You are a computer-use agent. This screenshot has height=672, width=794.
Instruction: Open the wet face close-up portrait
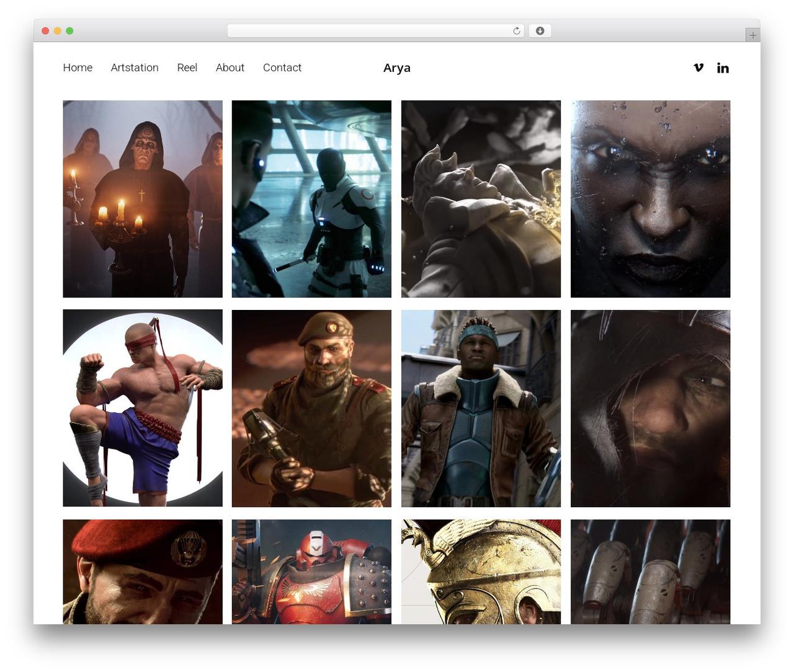(x=650, y=199)
